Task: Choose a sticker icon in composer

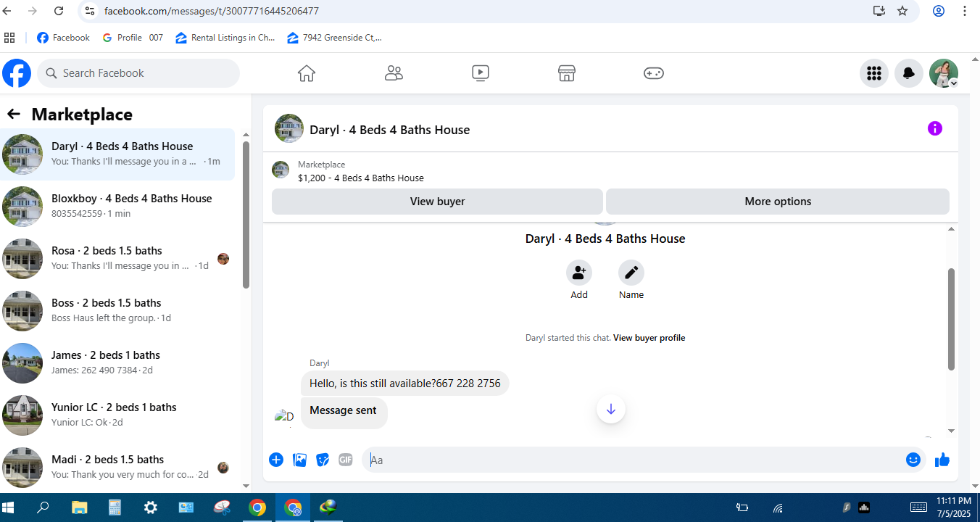Action: 323,460
